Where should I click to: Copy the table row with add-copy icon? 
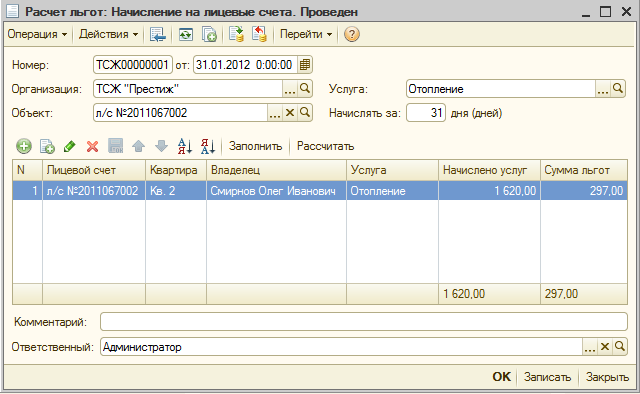(x=47, y=146)
